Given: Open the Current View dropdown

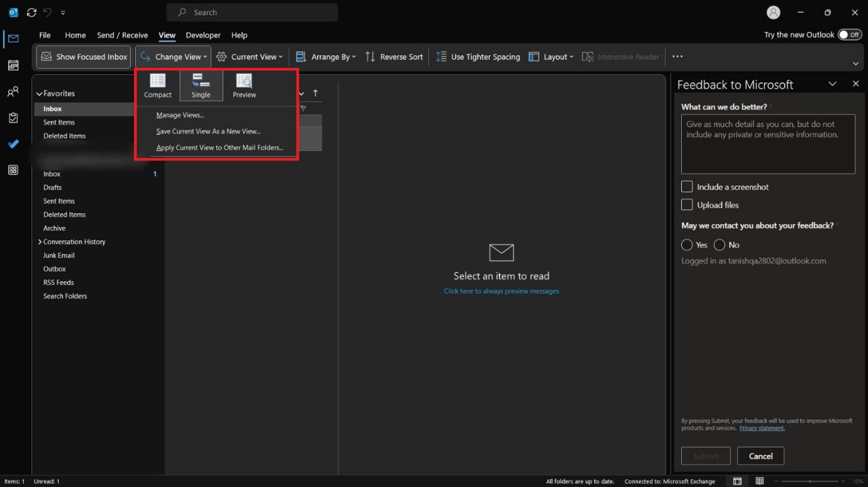Looking at the screenshot, I should click(249, 57).
